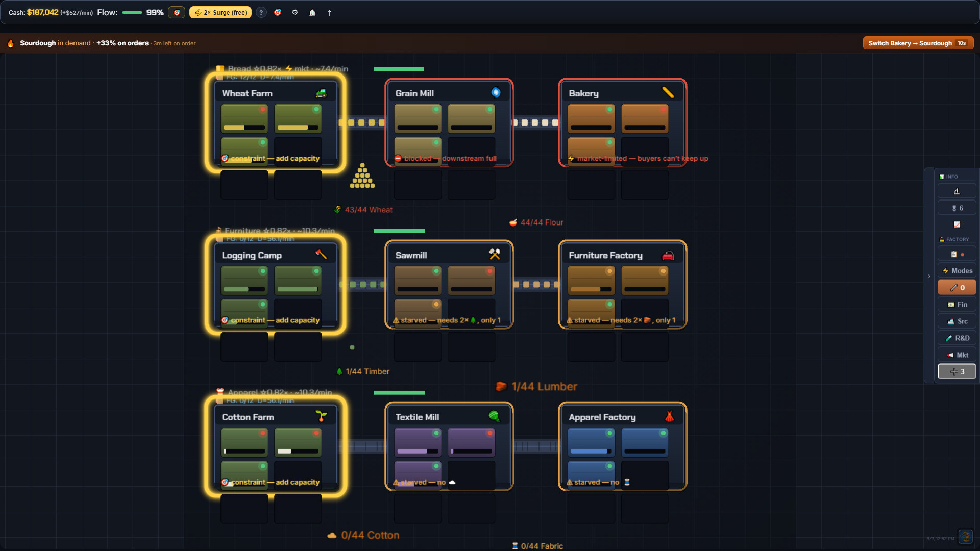
Task: Open the trend chart icon in sidebar
Action: coord(957,224)
